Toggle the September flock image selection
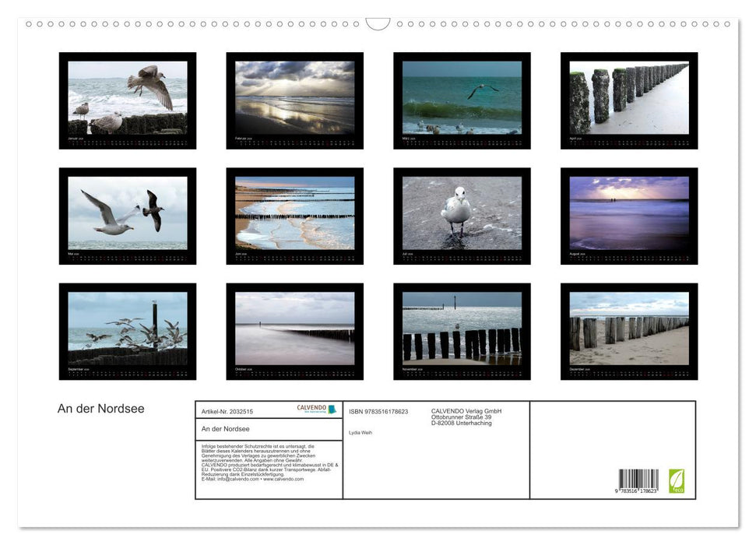 (x=126, y=331)
